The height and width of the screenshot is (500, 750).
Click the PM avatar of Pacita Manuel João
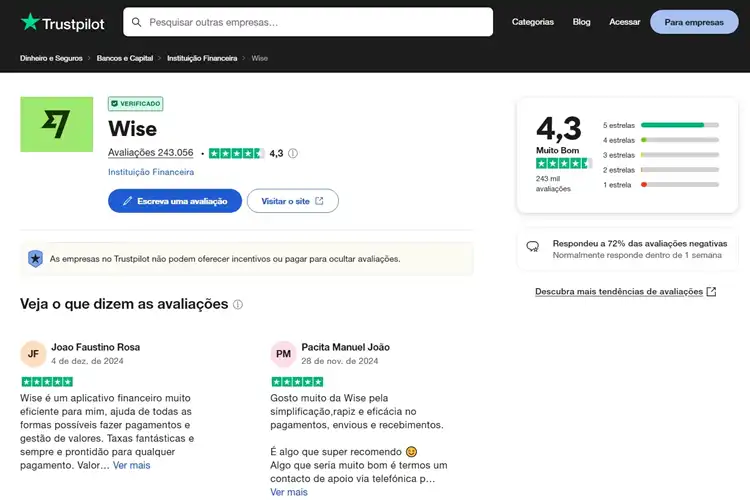283,354
